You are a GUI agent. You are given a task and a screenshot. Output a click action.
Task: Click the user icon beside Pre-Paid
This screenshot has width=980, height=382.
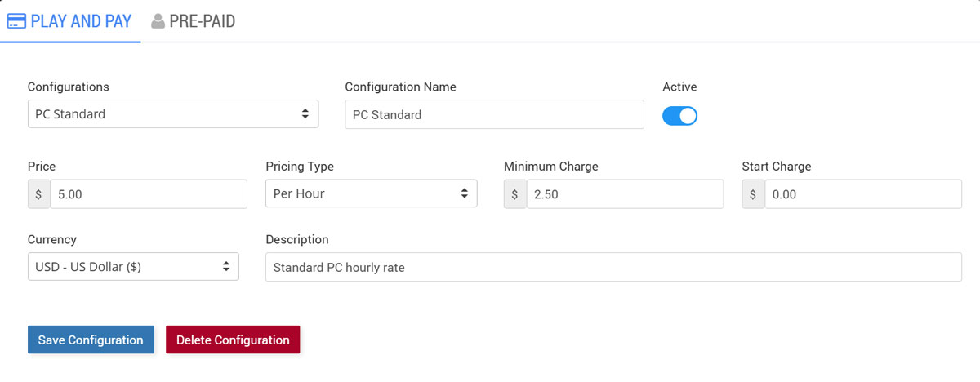coord(158,21)
